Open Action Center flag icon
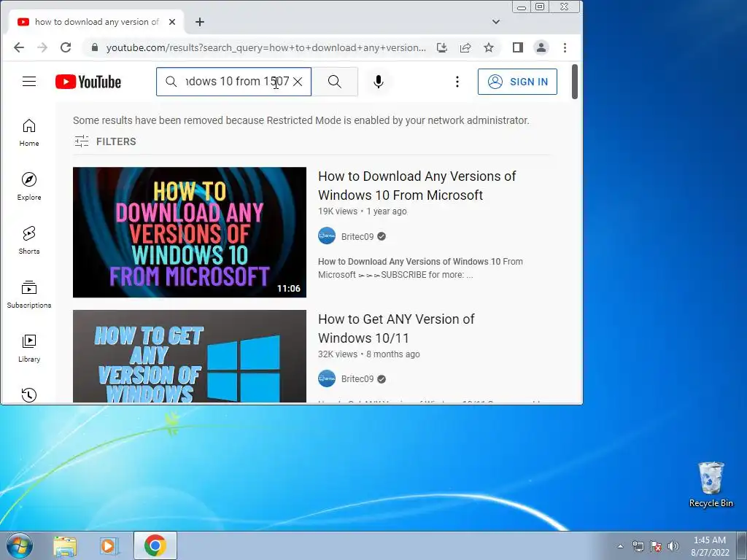This screenshot has height=560, width=747. [656, 546]
